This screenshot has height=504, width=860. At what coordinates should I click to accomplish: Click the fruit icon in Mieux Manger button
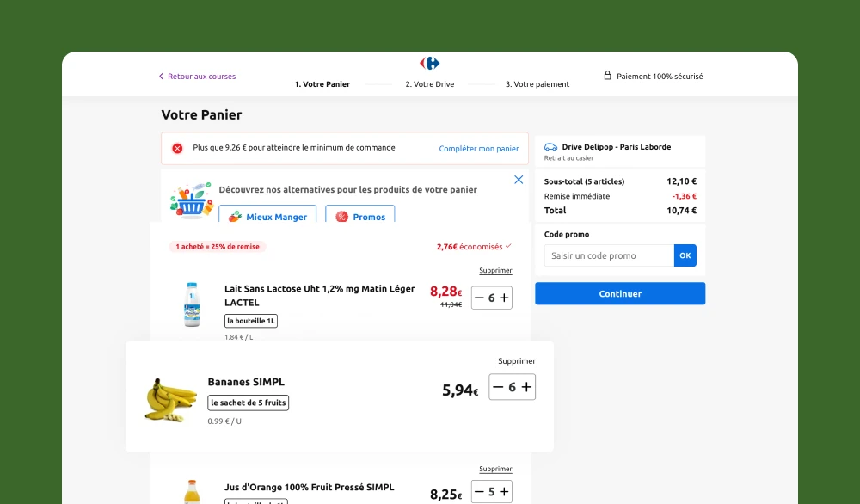pyautogui.click(x=236, y=217)
